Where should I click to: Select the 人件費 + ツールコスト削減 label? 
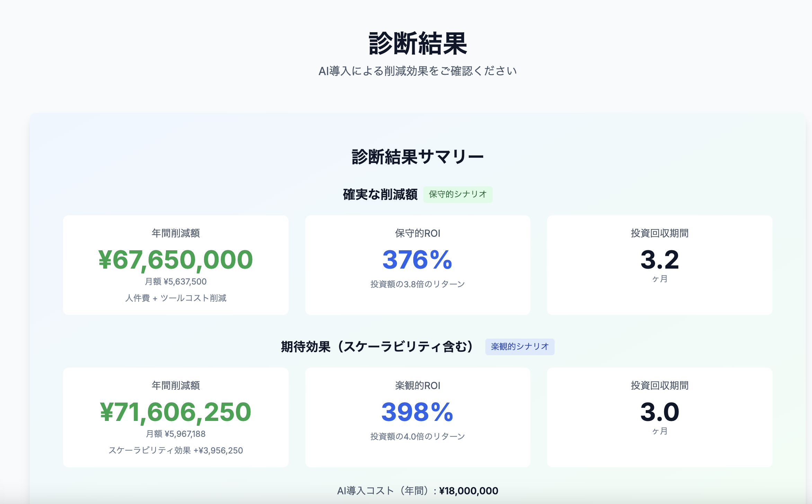tap(176, 297)
